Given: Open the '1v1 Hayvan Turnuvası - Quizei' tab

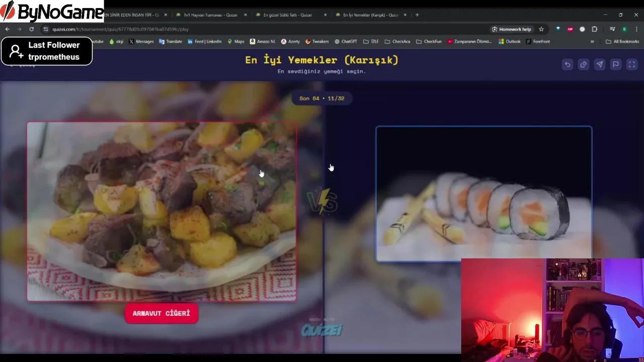Looking at the screenshot, I should (x=210, y=15).
